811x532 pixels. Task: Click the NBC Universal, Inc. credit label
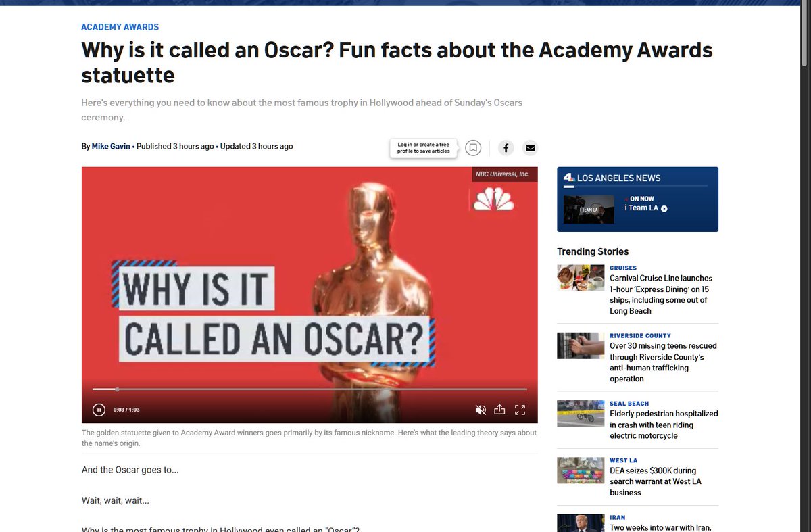[505, 174]
